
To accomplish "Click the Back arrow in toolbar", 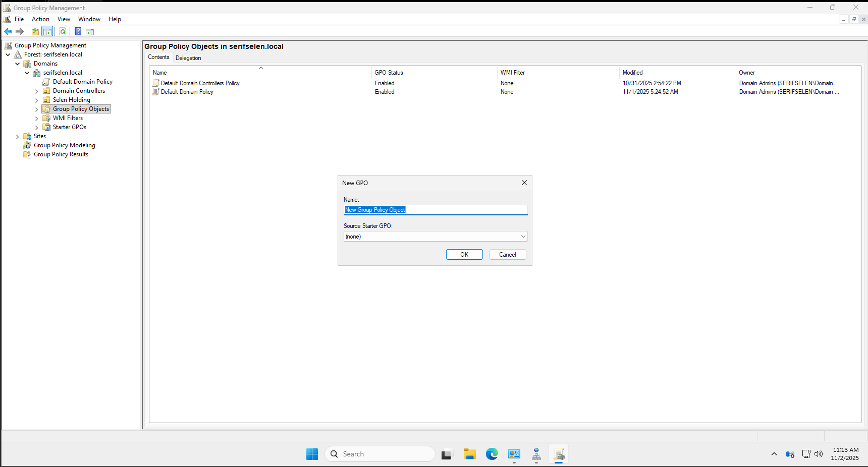I will (x=8, y=32).
